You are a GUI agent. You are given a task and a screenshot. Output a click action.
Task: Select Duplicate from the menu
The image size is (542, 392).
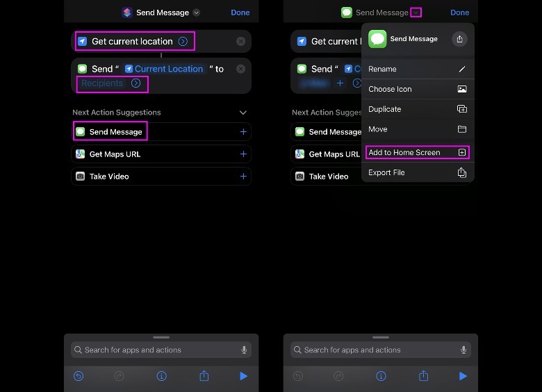tap(418, 109)
